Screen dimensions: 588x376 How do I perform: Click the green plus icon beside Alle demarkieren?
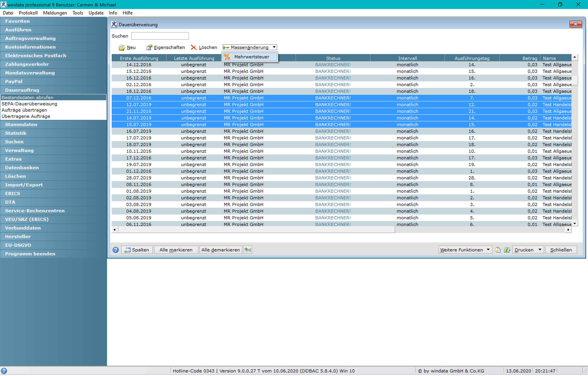click(248, 250)
